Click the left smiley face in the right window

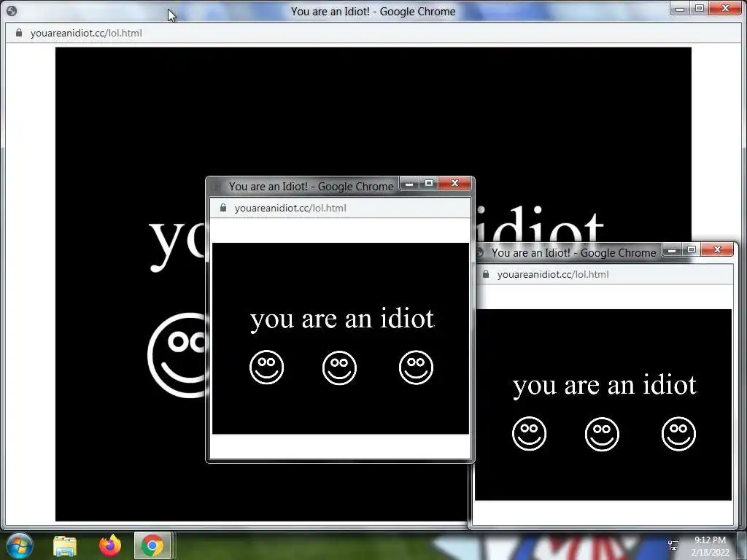pos(530,433)
